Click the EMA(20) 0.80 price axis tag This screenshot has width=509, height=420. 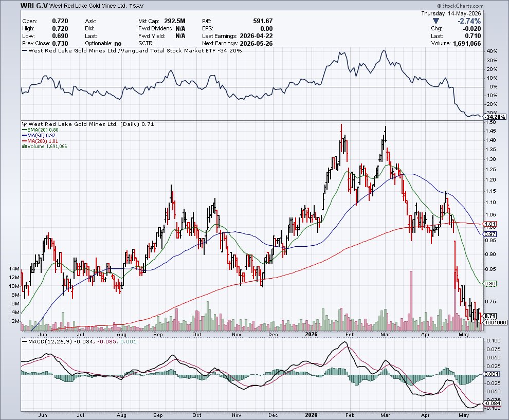point(490,283)
